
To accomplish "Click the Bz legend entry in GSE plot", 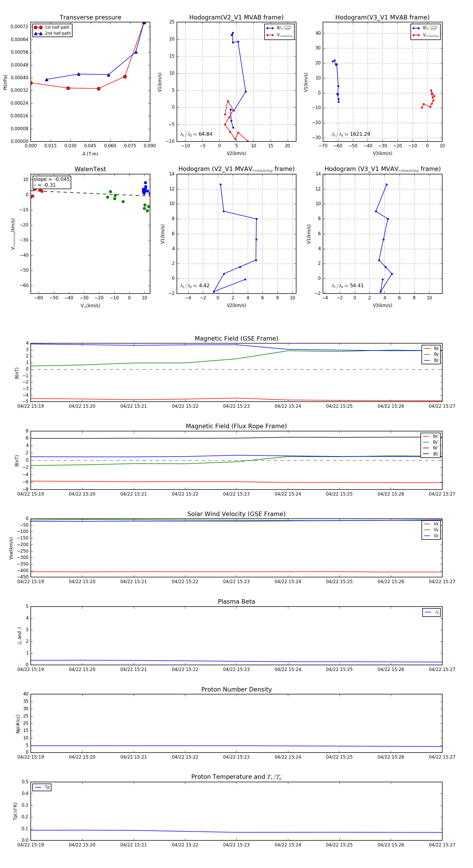I will (x=431, y=360).
